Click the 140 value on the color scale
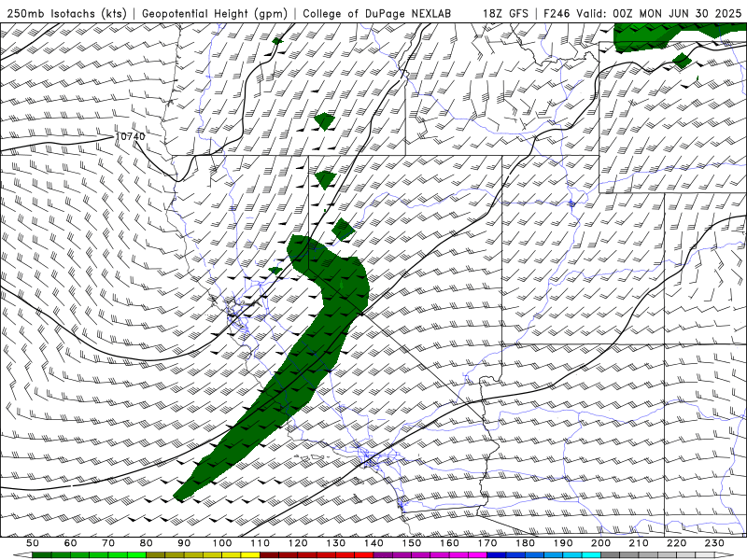This screenshot has width=747, height=560. click(373, 543)
